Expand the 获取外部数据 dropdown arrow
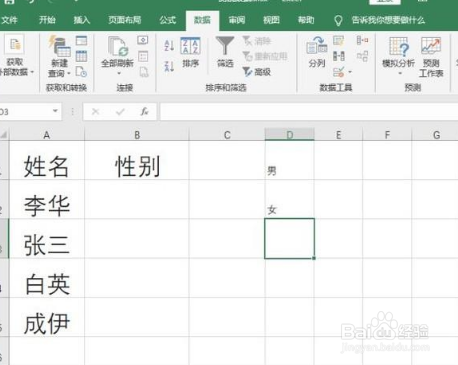Viewport: 458px width, 365px height. [32, 72]
